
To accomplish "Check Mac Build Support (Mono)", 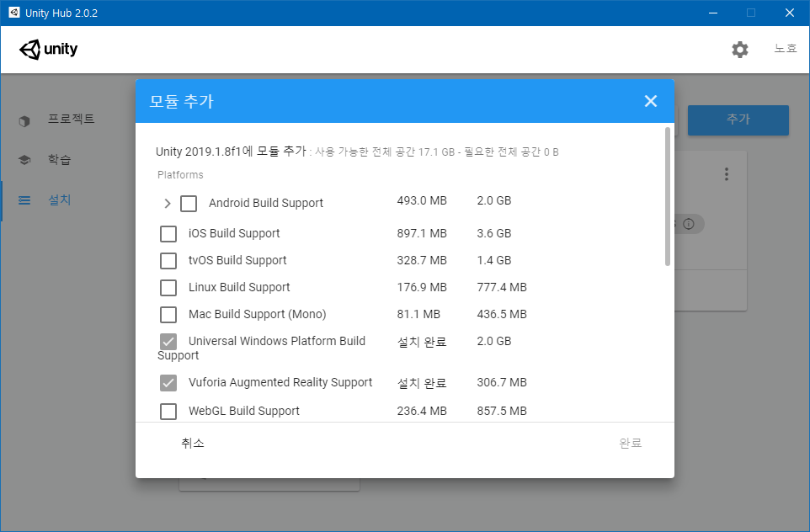I will click(168, 314).
